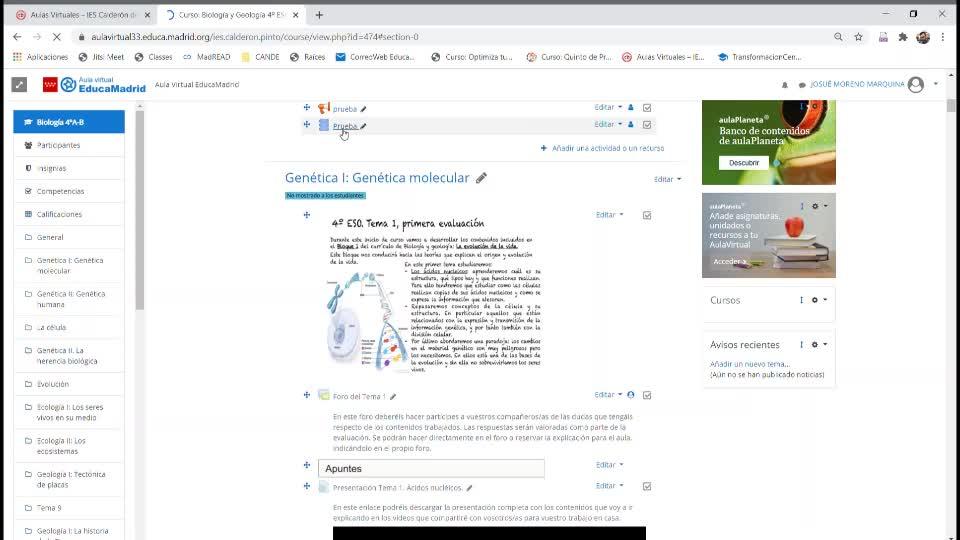
Task: Toggle completion checkbox for the 4º ESO Tema 1 label
Action: (647, 216)
